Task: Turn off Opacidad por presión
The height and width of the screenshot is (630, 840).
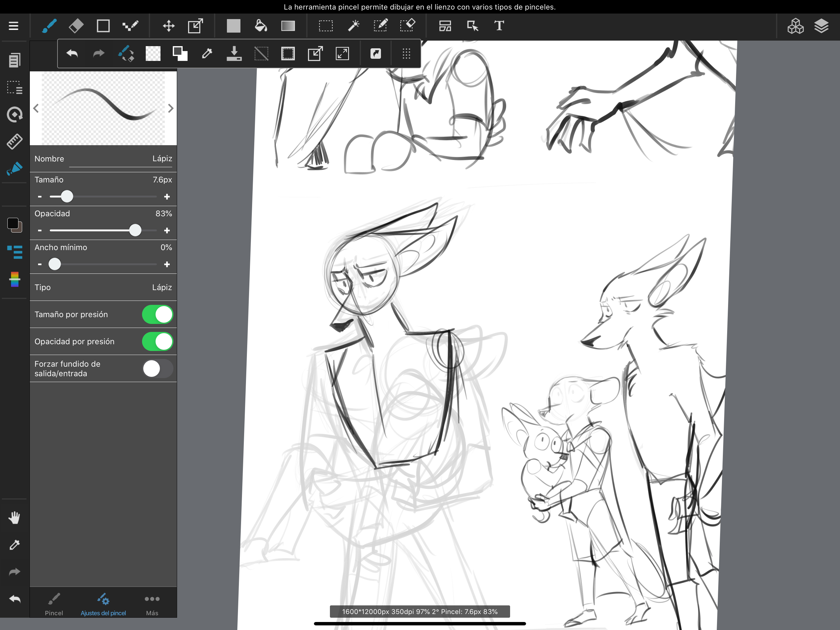Action: tap(158, 341)
